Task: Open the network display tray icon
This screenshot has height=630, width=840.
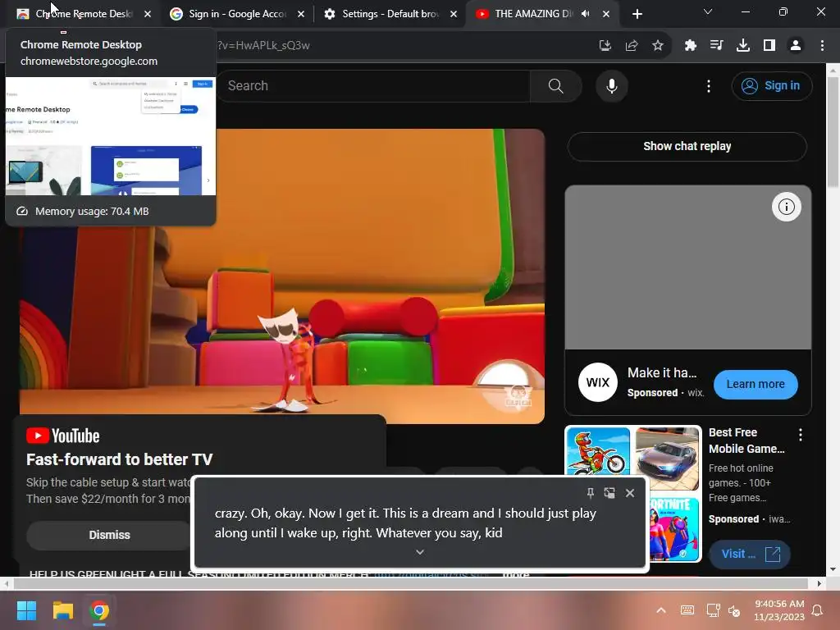Action: 713,610
